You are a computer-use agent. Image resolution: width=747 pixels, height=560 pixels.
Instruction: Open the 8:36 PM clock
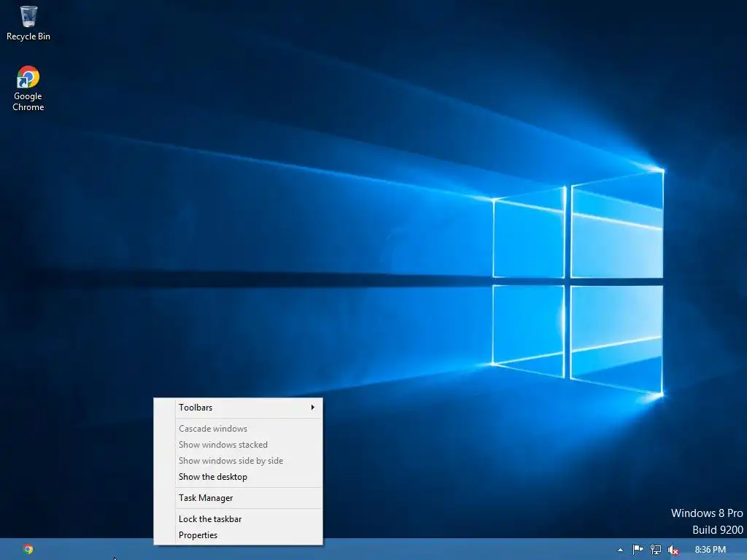pos(710,550)
